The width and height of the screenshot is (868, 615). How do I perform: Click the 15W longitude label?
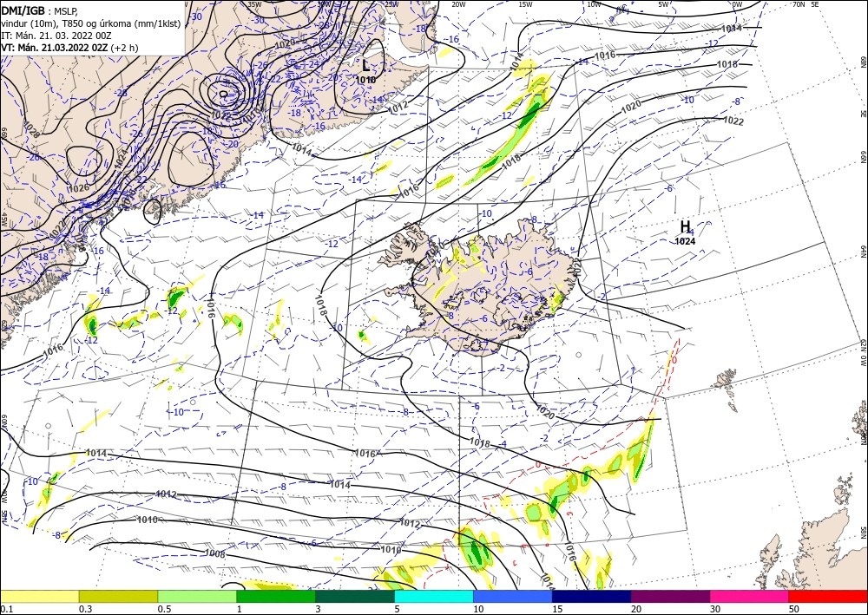coord(526,4)
